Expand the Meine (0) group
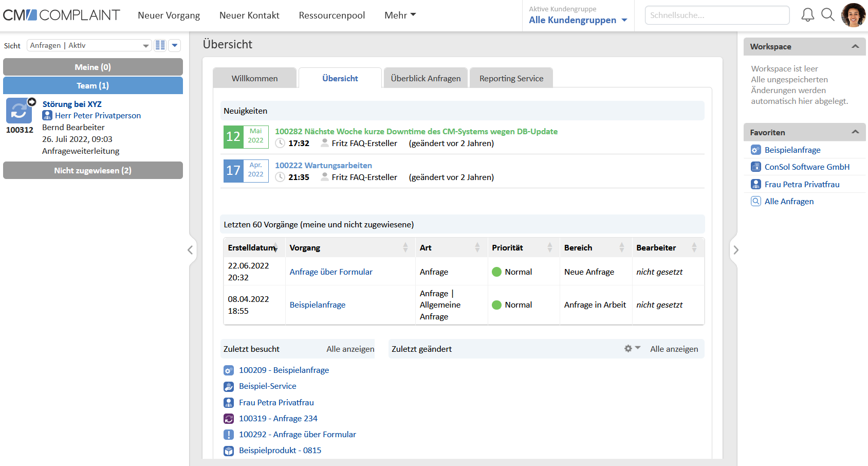This screenshot has height=466, width=868. (x=93, y=67)
